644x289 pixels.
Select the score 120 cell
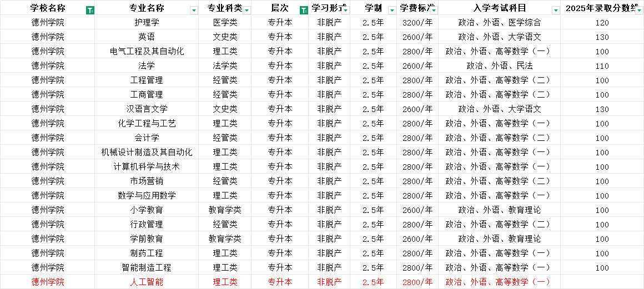602,23
